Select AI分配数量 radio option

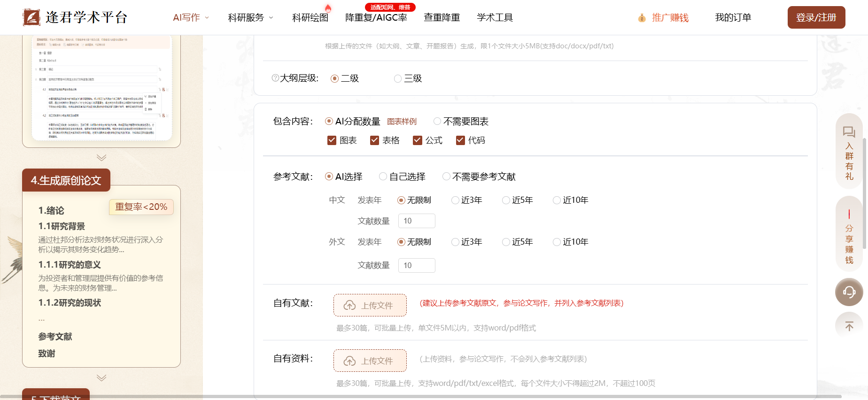[329, 121]
